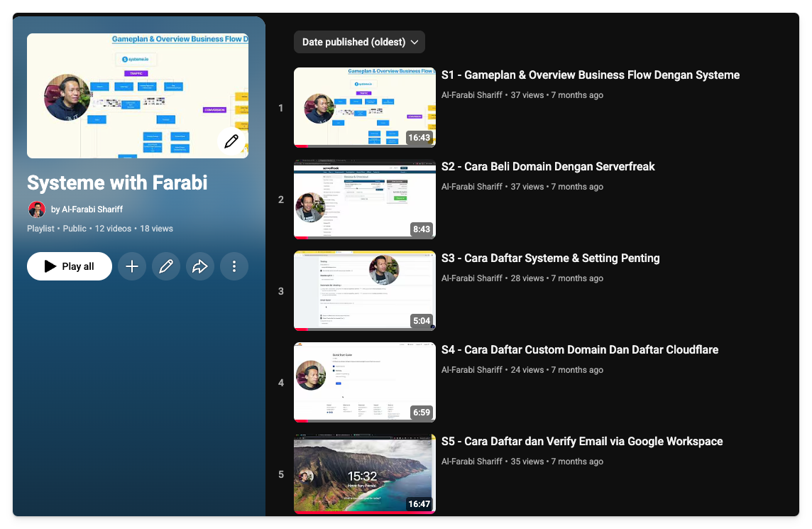812x529 pixels.
Task: Edit playlist using pencil icon beside plus
Action: click(166, 266)
